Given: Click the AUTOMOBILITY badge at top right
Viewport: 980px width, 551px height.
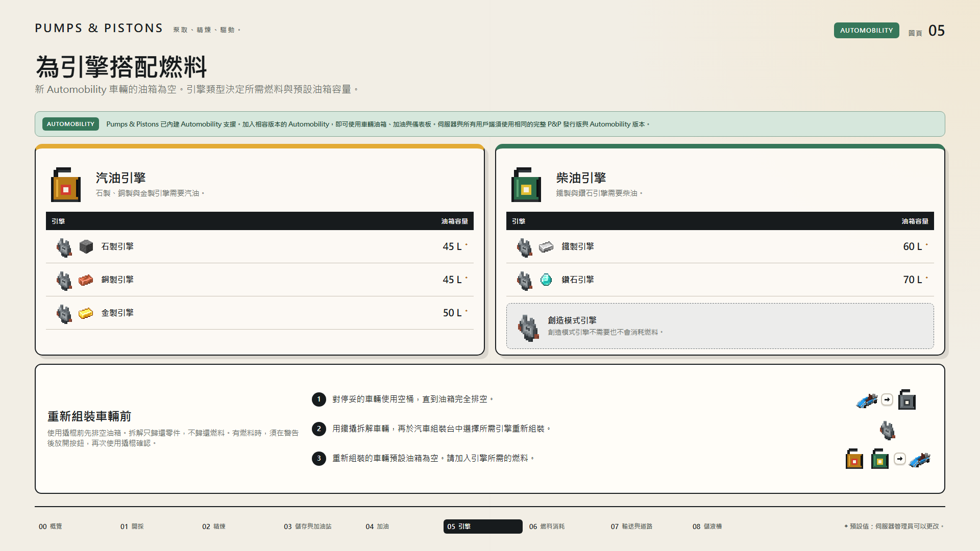Looking at the screenshot, I should coord(866,30).
